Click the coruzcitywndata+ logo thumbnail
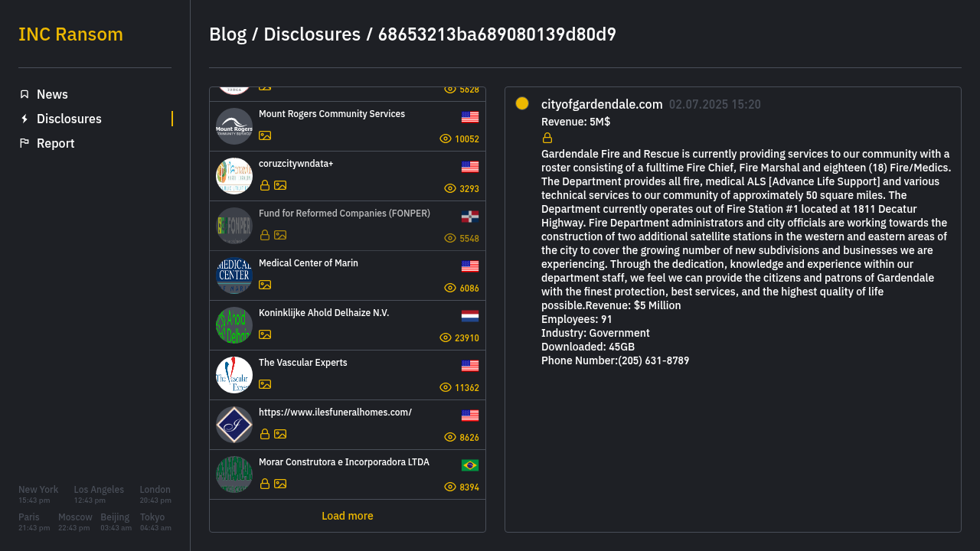The image size is (980, 551). tap(234, 176)
